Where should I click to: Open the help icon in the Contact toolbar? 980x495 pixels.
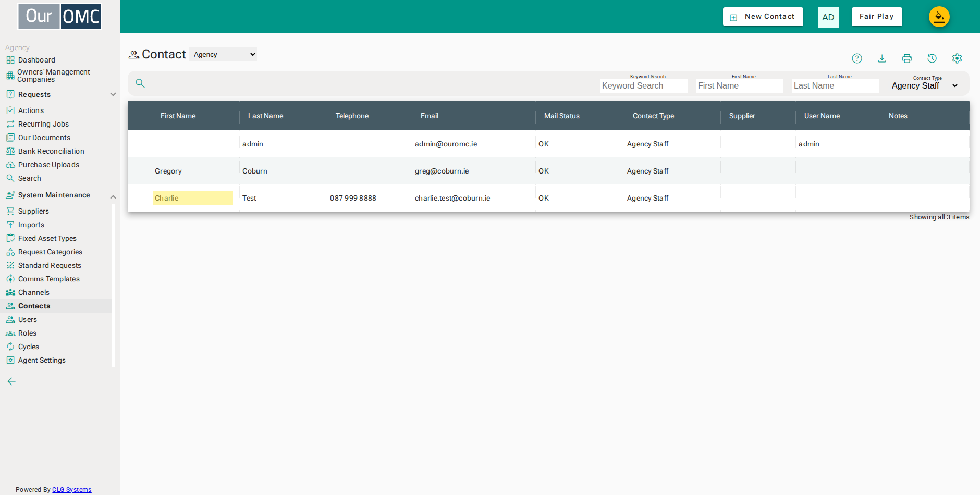click(857, 58)
